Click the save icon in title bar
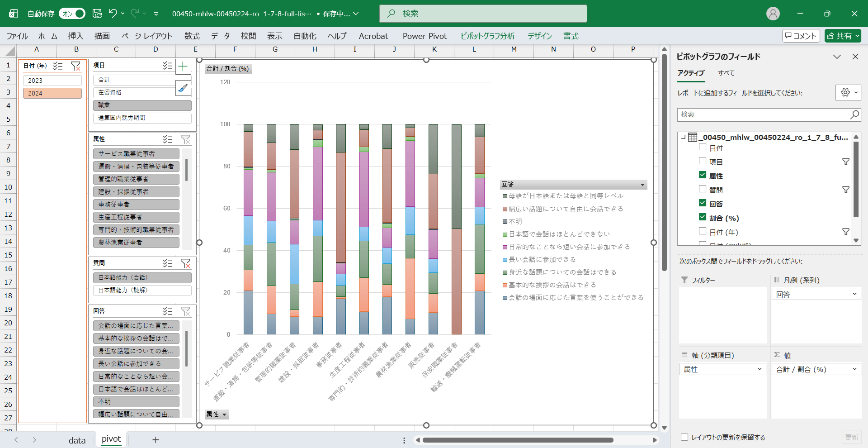The height and width of the screenshot is (448, 868). [x=97, y=14]
